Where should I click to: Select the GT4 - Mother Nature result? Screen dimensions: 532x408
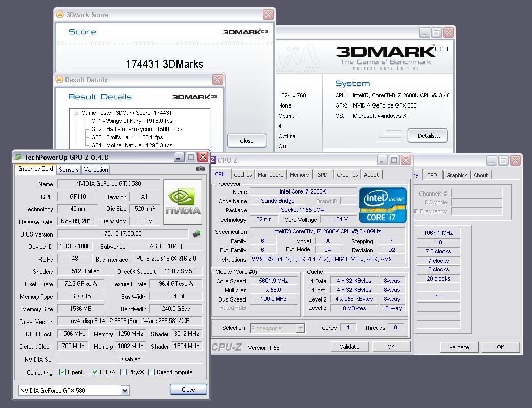point(131,145)
